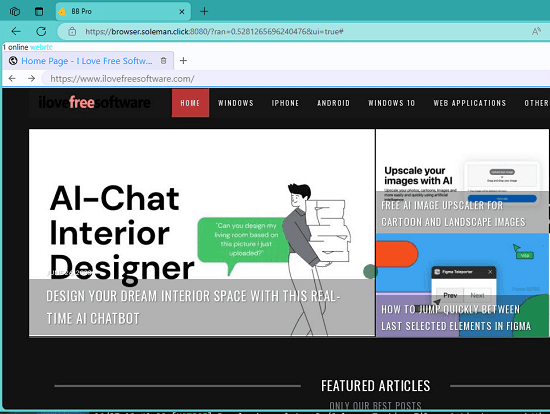Go forward in the inner browser
Viewport: 550px width, 414px height.
click(32, 78)
